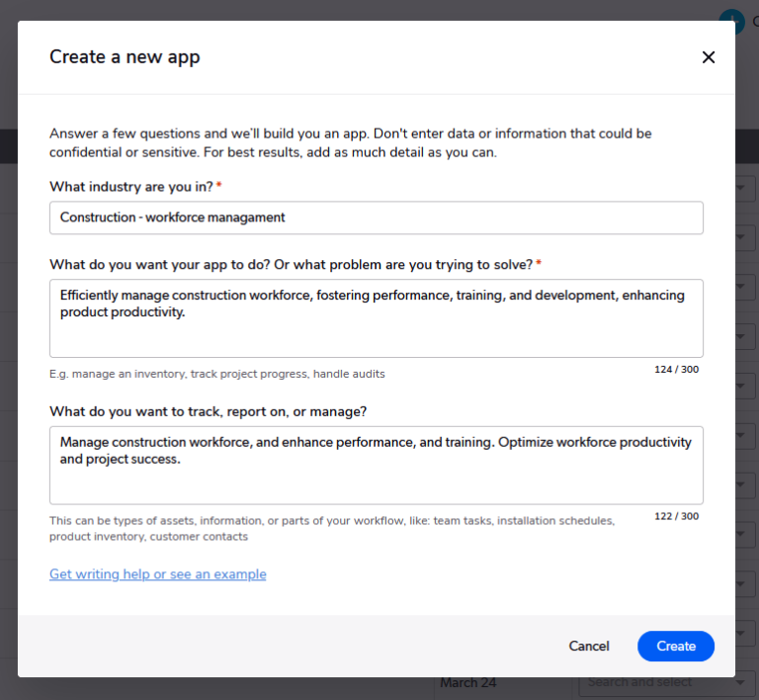Close the Create a new app dialog
Image resolution: width=759 pixels, height=700 pixels.
(708, 57)
